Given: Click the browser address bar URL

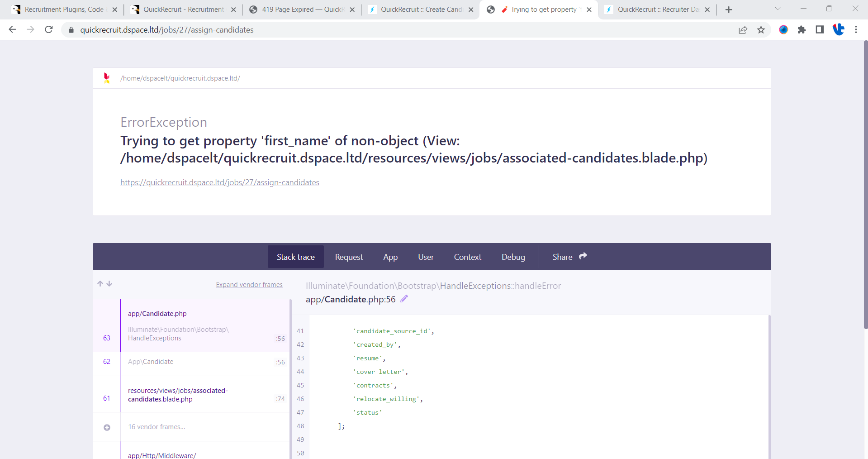Looking at the screenshot, I should tap(167, 30).
